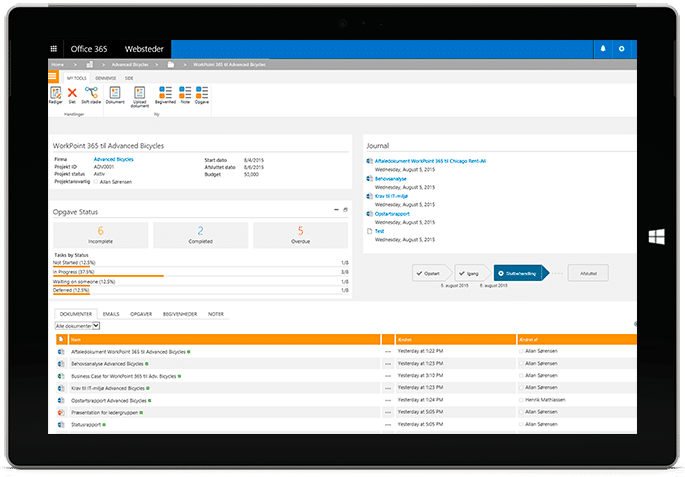Switch to the SIDE ribbon tab
This screenshot has width=685, height=477.
coord(129,78)
